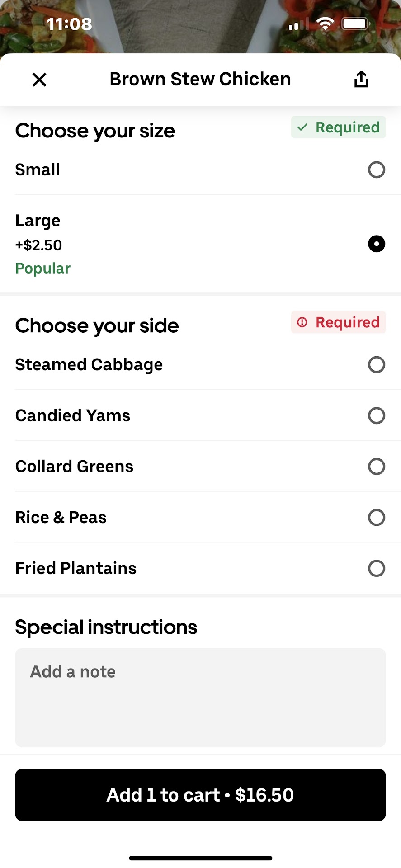Tap the Popular label under Large
This screenshot has height=868, width=401.
pyautogui.click(x=43, y=269)
